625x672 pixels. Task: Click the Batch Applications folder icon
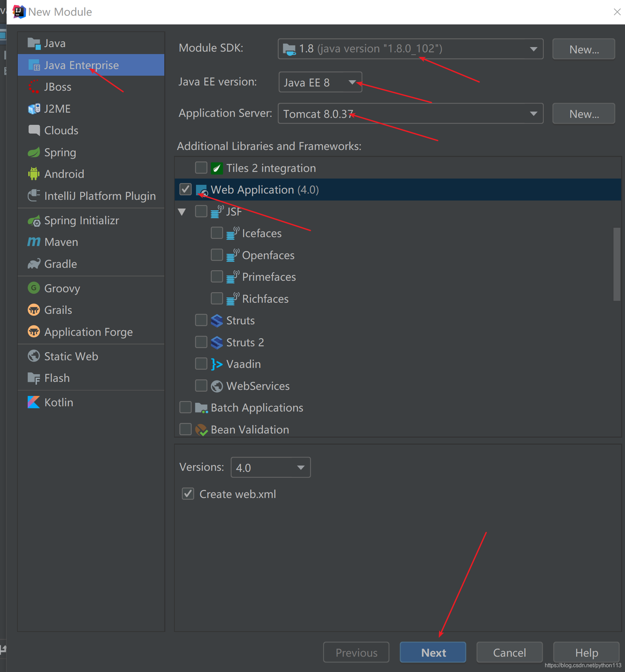click(x=202, y=408)
